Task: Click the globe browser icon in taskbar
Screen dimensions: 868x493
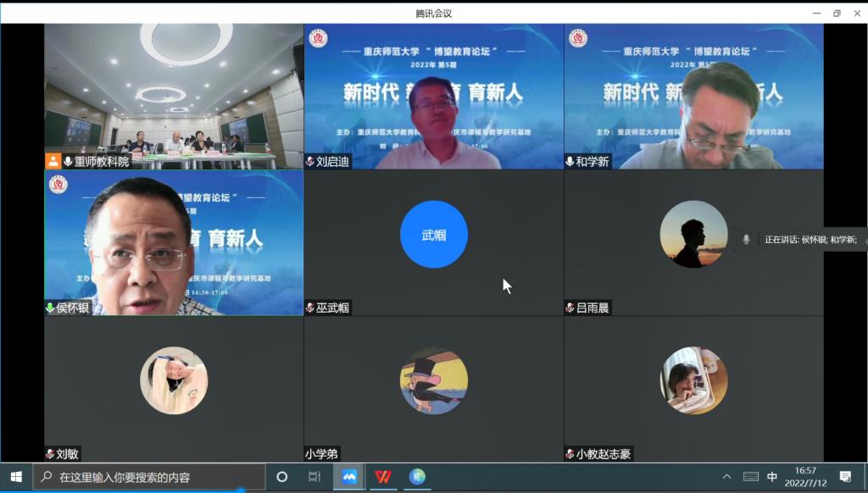Action: [417, 477]
